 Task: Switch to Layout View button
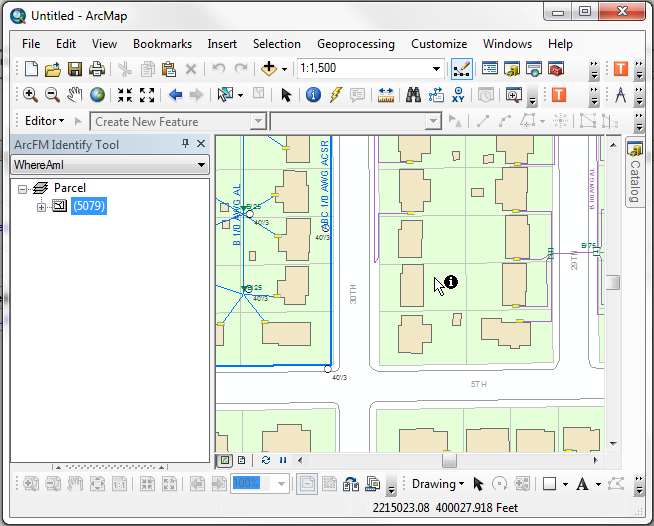pos(242,460)
